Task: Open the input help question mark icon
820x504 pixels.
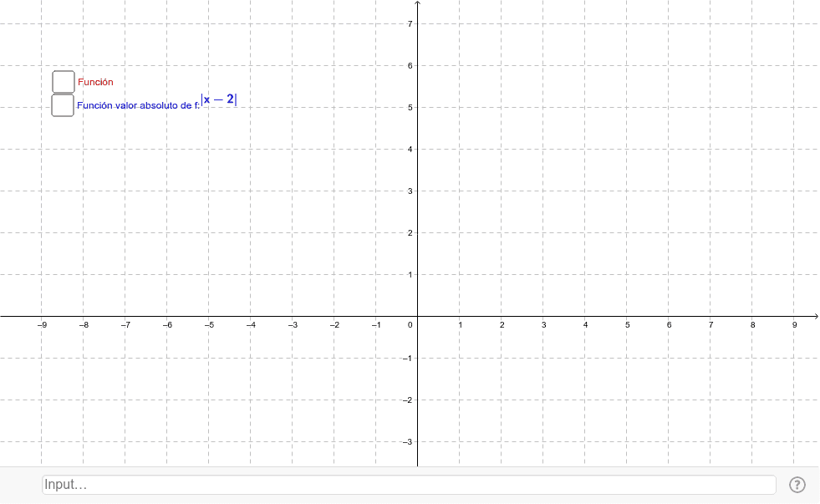Action: [797, 485]
